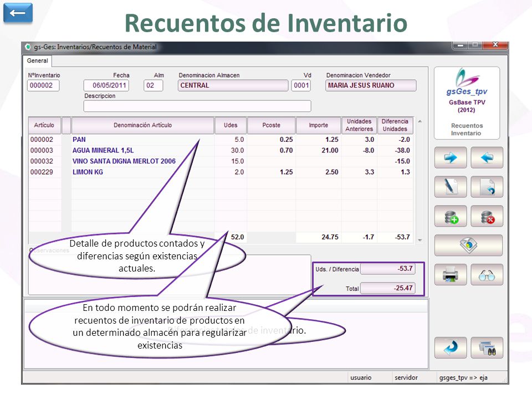Click the total Importe 24.75
The height and width of the screenshot is (399, 532).
[330, 237]
